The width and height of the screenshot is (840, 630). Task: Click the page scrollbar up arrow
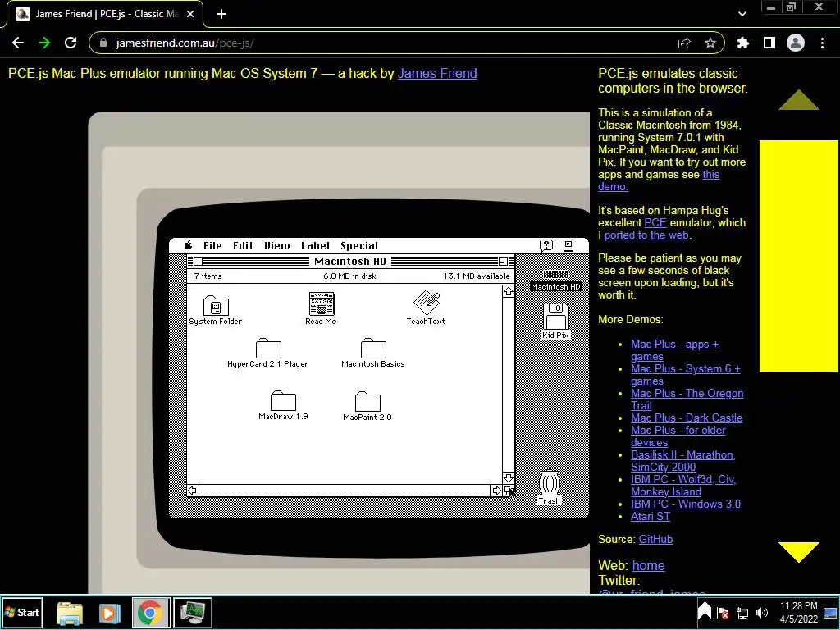click(799, 100)
